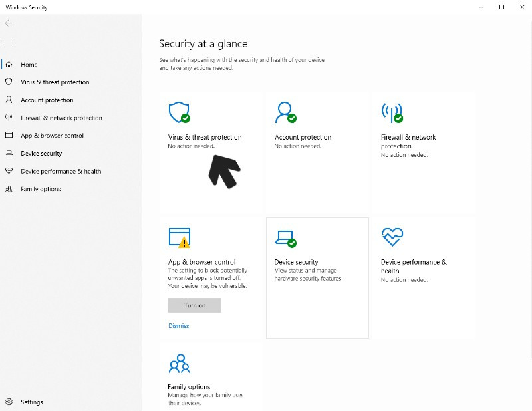
Task: Open the Account protection person tile icon
Action: (286, 112)
